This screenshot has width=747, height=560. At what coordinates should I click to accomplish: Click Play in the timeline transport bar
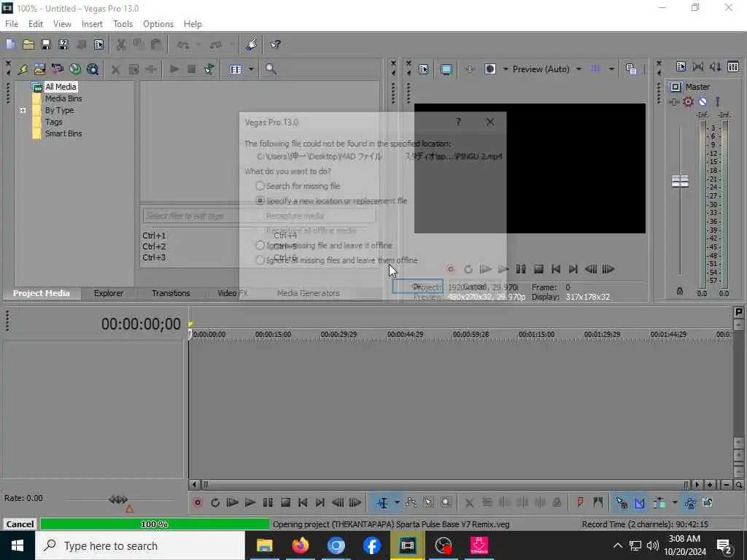pos(250,502)
